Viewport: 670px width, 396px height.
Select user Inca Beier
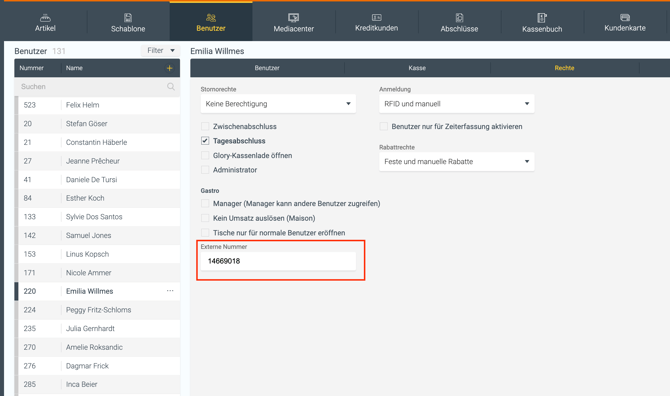[97, 384]
